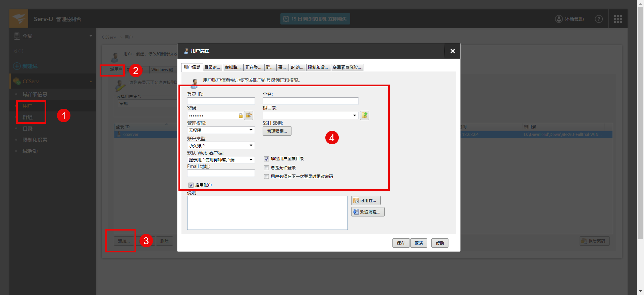
Task: Click the generate password icon button
Action: (249, 115)
